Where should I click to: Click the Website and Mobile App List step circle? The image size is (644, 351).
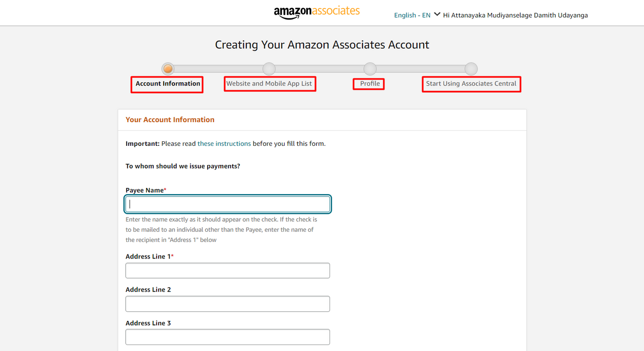click(x=269, y=69)
